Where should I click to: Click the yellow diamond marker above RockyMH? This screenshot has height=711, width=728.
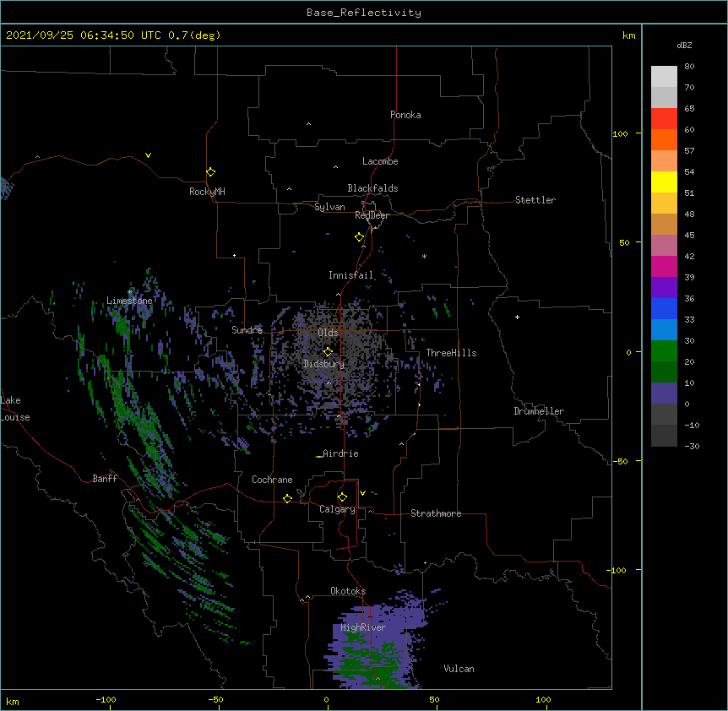click(x=210, y=172)
